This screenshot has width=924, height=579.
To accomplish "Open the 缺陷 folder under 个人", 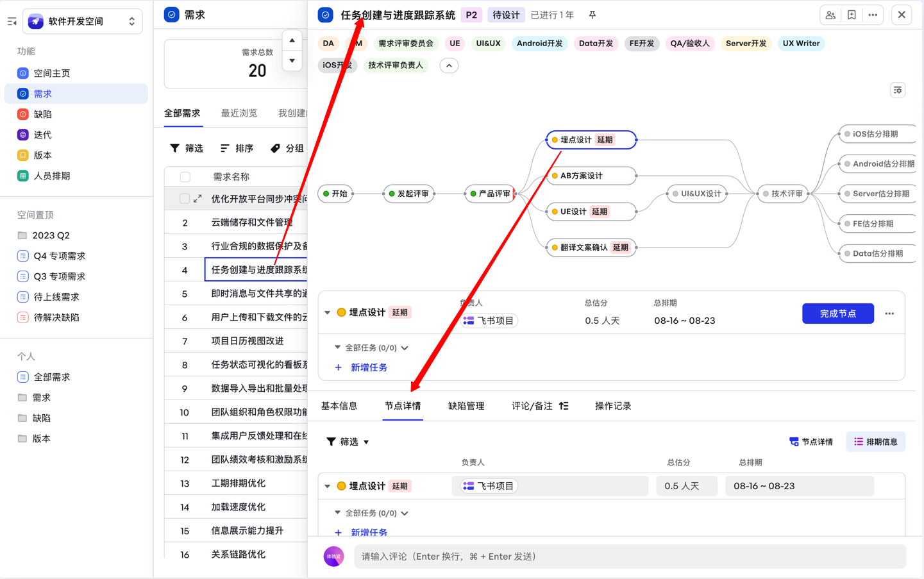I will [x=42, y=418].
